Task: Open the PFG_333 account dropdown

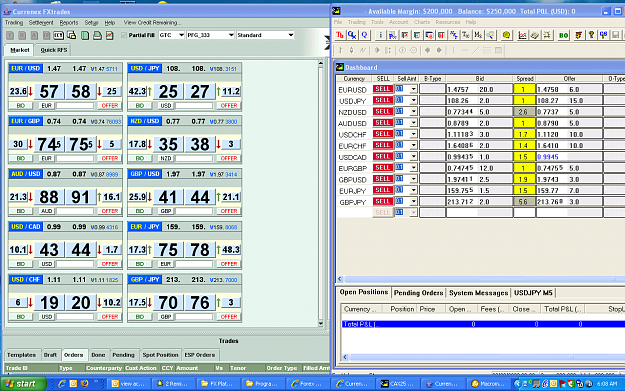Action: pos(231,35)
